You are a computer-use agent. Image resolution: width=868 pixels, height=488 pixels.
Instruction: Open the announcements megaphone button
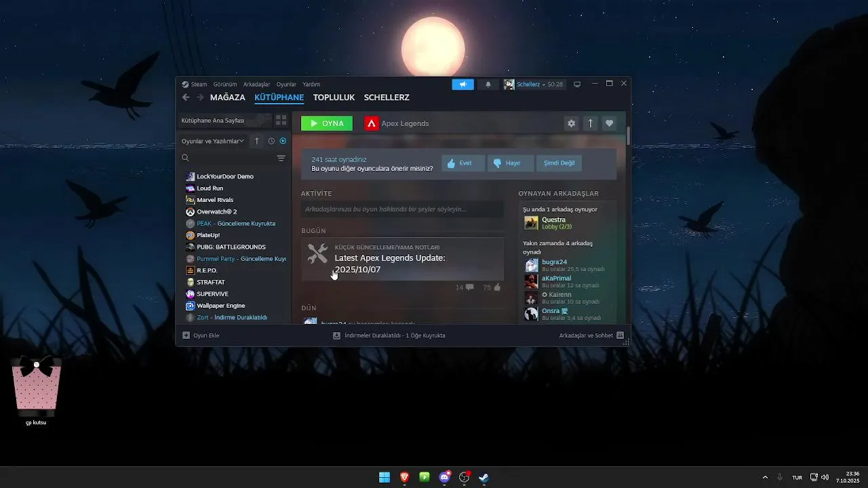coord(463,85)
